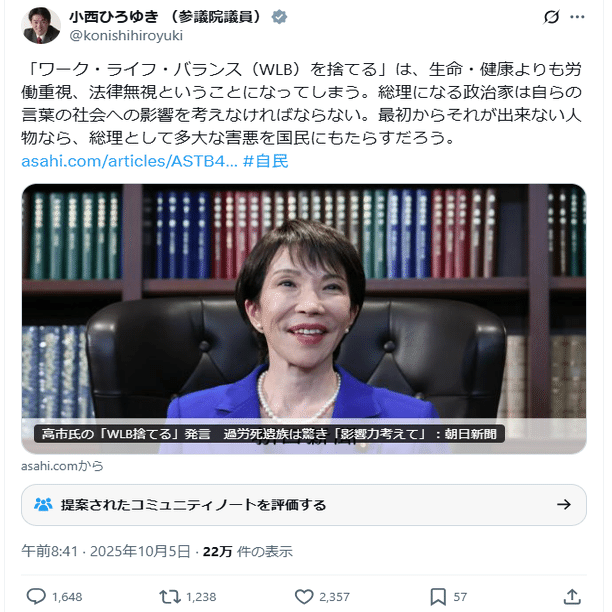This screenshot has width=612, height=612.
Task: Open the Grok slashed-circle icon
Action: [551, 17]
